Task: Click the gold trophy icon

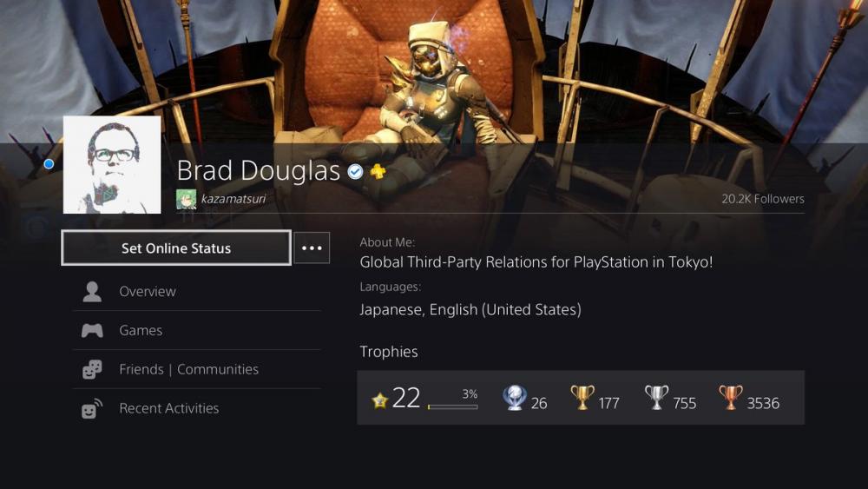Action: tap(582, 398)
